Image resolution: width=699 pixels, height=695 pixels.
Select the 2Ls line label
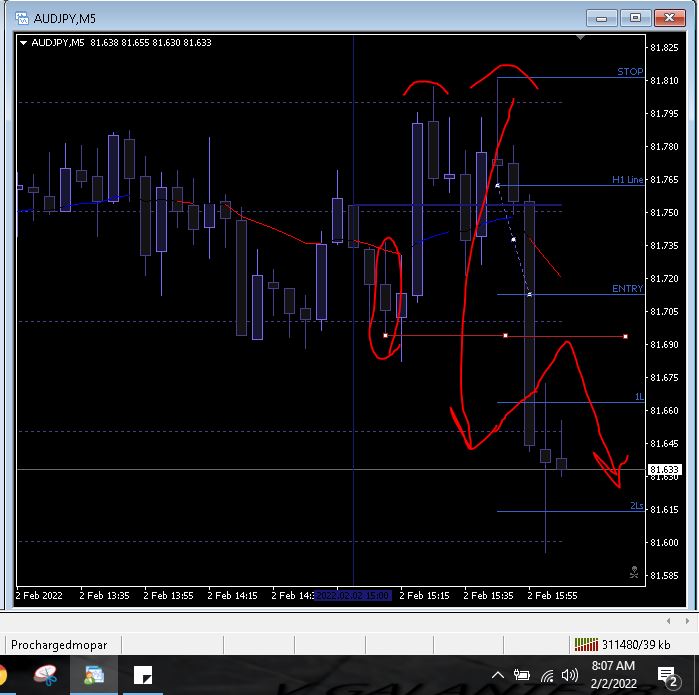click(x=637, y=506)
